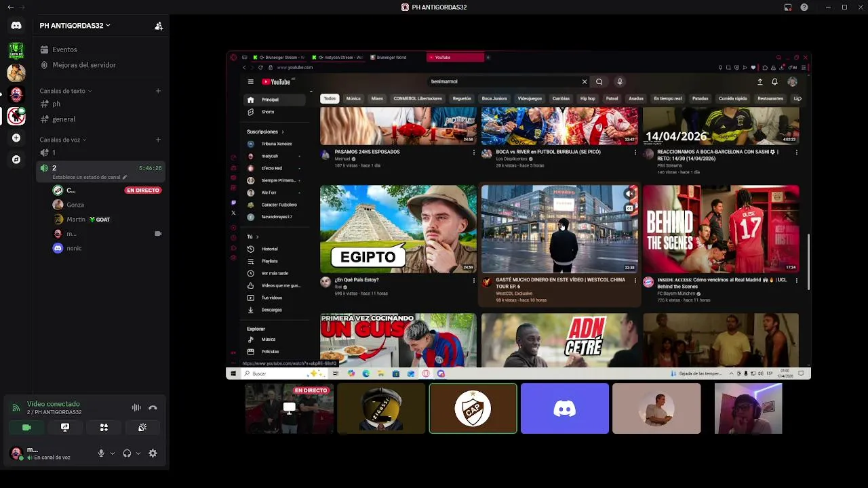Open the Discover servers compass icon
This screenshot has width=868, height=488.
tap(16, 160)
